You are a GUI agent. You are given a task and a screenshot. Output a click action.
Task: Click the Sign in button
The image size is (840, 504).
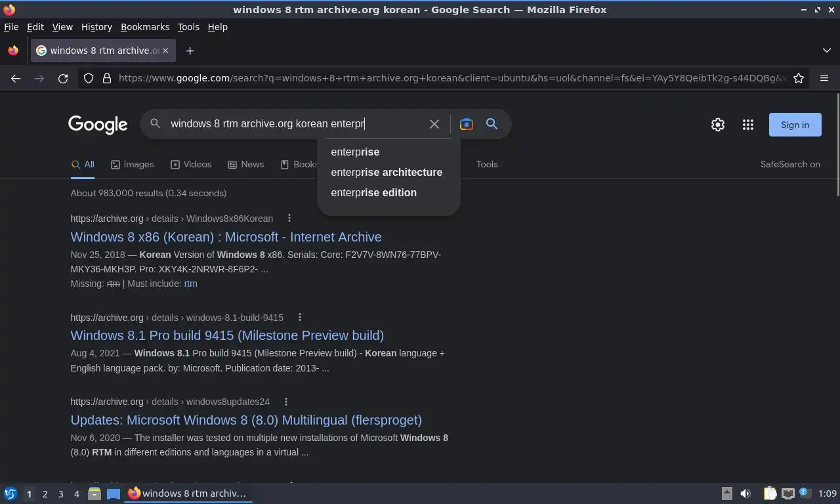point(795,125)
